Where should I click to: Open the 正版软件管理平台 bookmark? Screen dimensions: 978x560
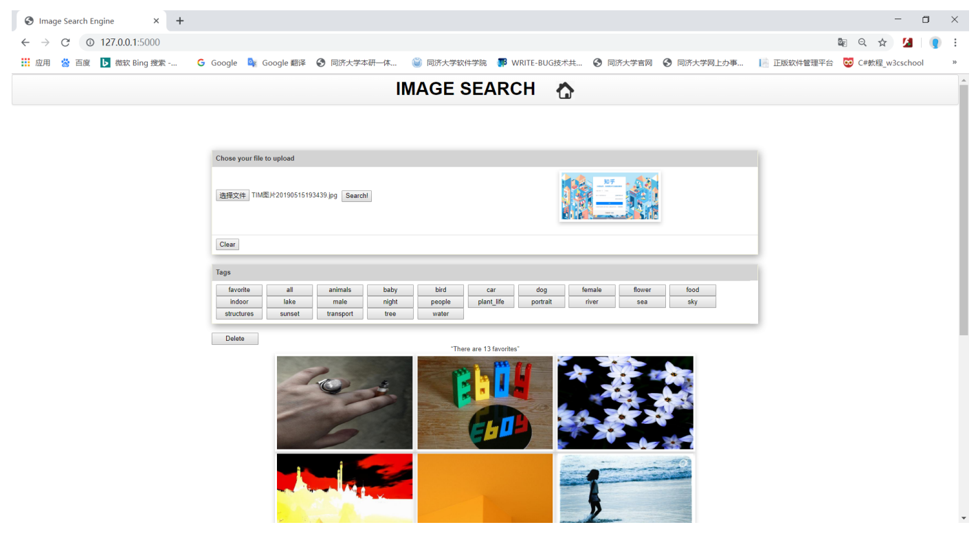click(x=796, y=63)
